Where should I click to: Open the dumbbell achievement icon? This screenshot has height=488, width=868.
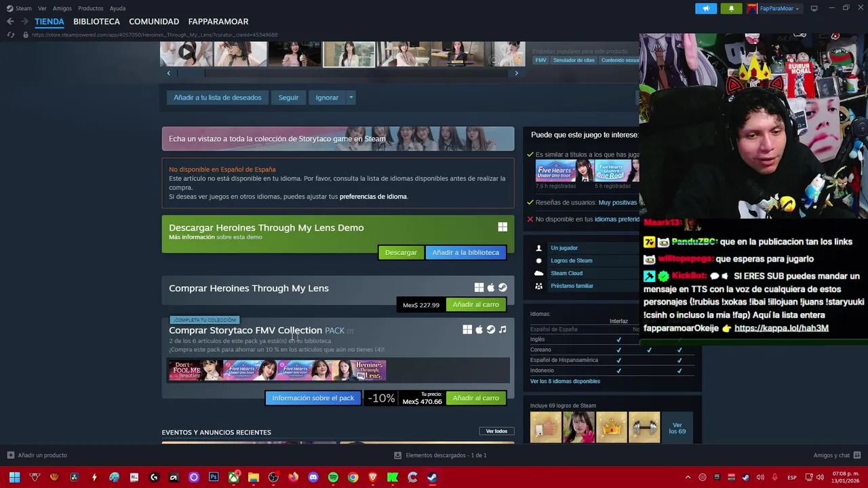click(644, 428)
